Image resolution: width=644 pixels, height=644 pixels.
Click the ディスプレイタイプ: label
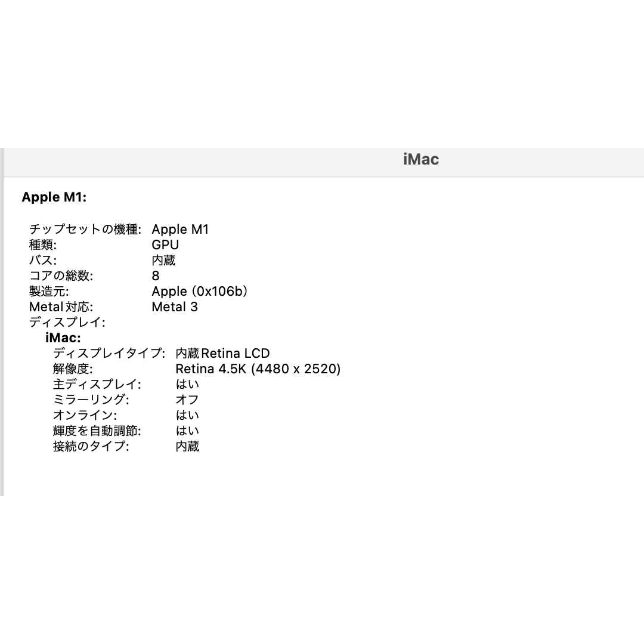pos(109,353)
